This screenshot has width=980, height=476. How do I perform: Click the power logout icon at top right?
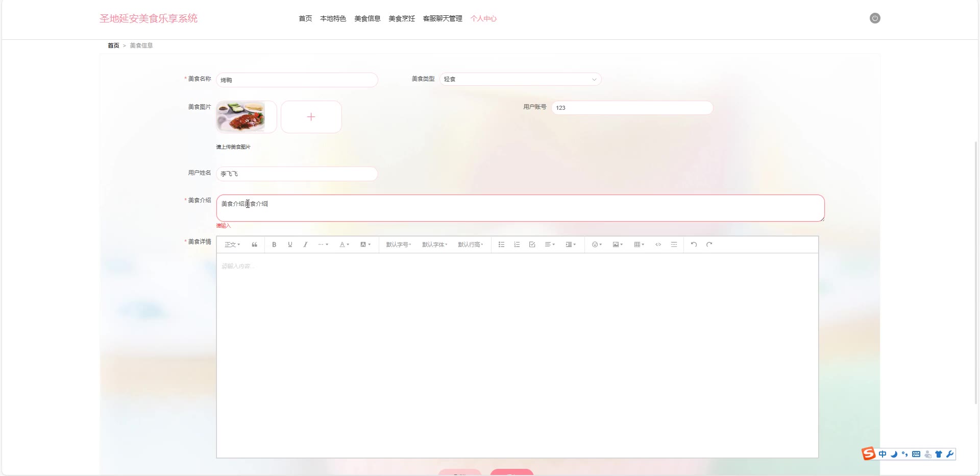click(x=875, y=18)
